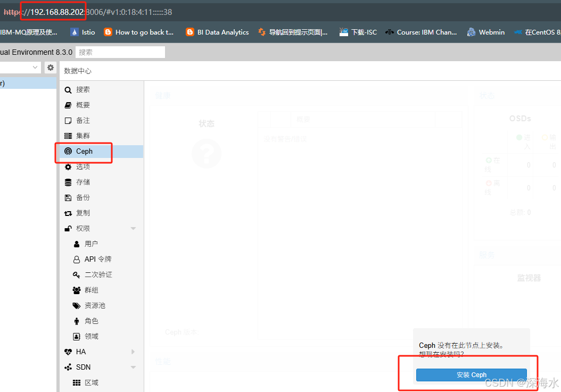The image size is (561, 392).
Task: Click the browser address bar URL
Action: (88, 12)
